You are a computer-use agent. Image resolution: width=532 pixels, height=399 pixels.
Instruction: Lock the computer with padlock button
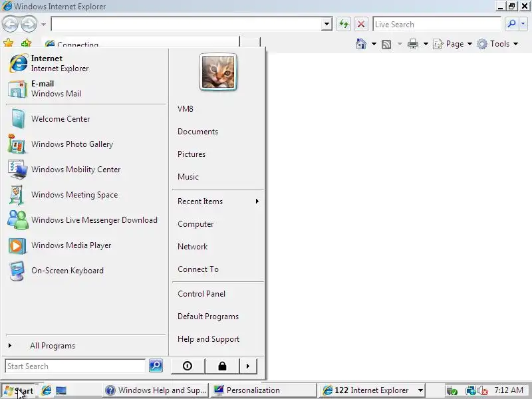click(x=222, y=366)
